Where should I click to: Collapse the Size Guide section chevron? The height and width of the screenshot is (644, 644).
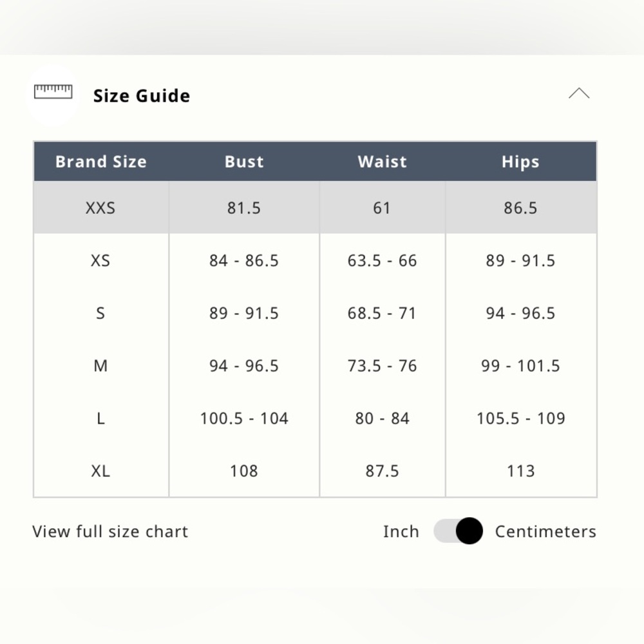point(579,93)
